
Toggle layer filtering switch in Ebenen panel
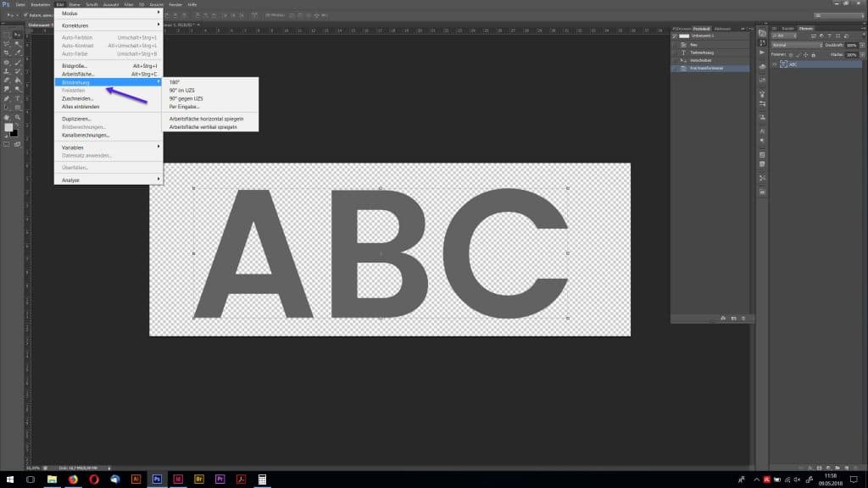click(x=864, y=35)
